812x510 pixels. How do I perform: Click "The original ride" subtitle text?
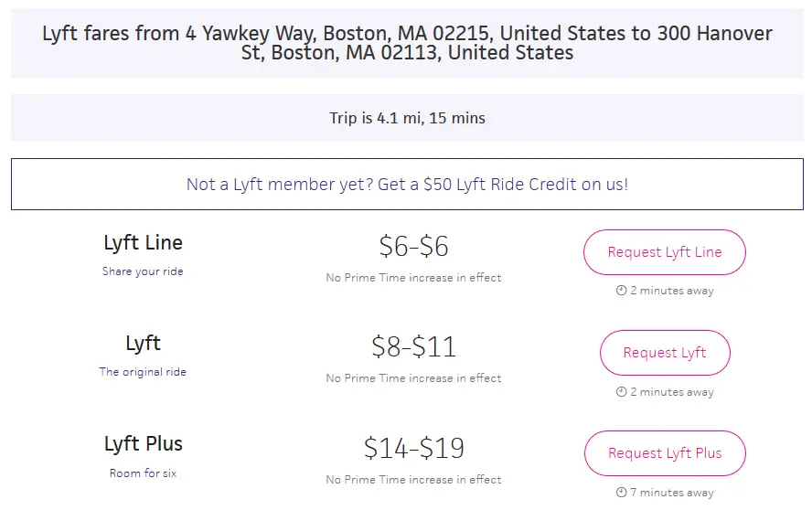pyautogui.click(x=143, y=372)
